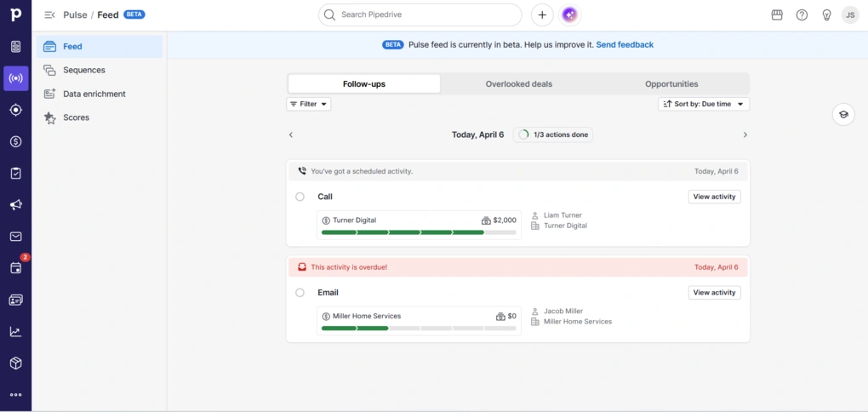The width and height of the screenshot is (868, 412).
Task: Click the Send feedback link
Action: (x=625, y=45)
